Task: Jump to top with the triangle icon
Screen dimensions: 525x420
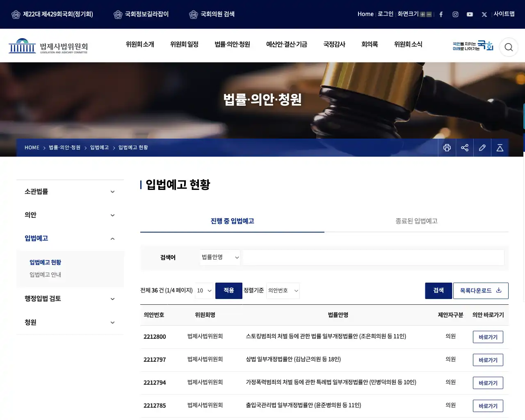Action: [x=500, y=148]
